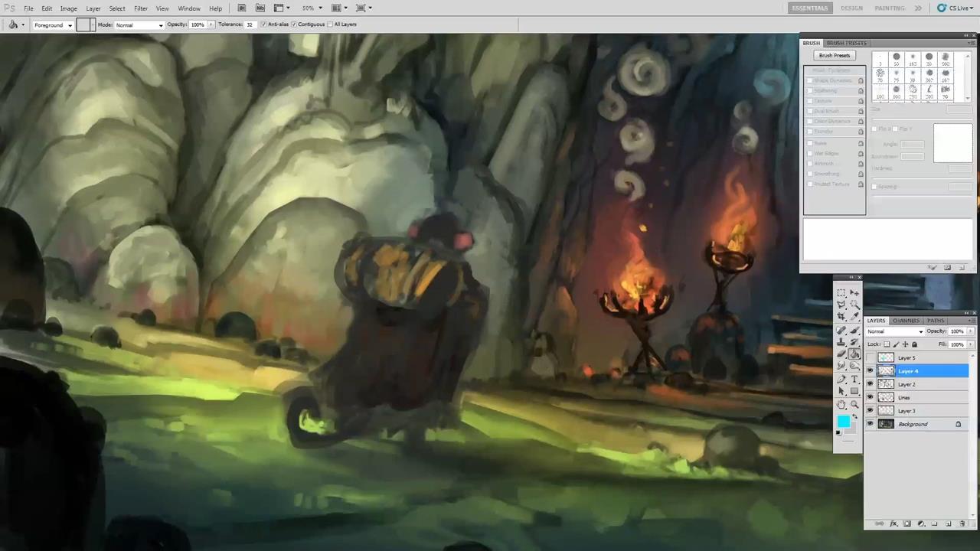The width and height of the screenshot is (980, 551).
Task: Switch to the Paths tab
Action: click(x=936, y=321)
